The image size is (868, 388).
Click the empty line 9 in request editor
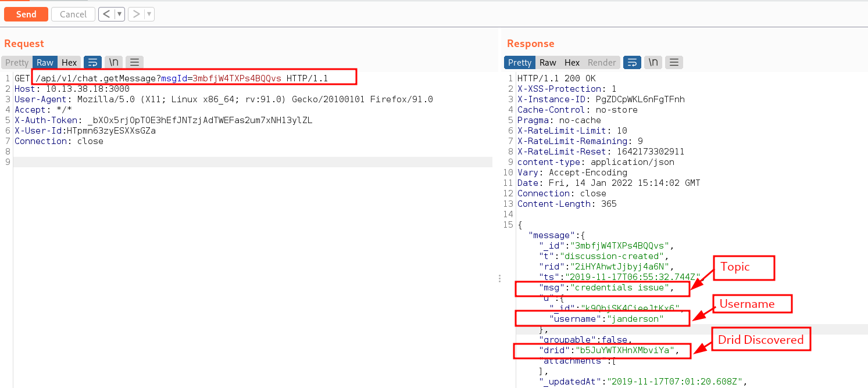pos(253,162)
